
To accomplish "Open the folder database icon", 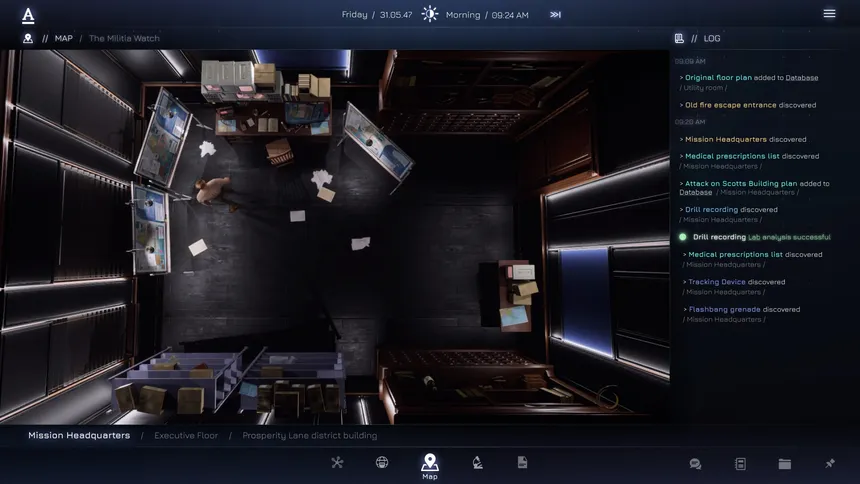I will [785, 464].
